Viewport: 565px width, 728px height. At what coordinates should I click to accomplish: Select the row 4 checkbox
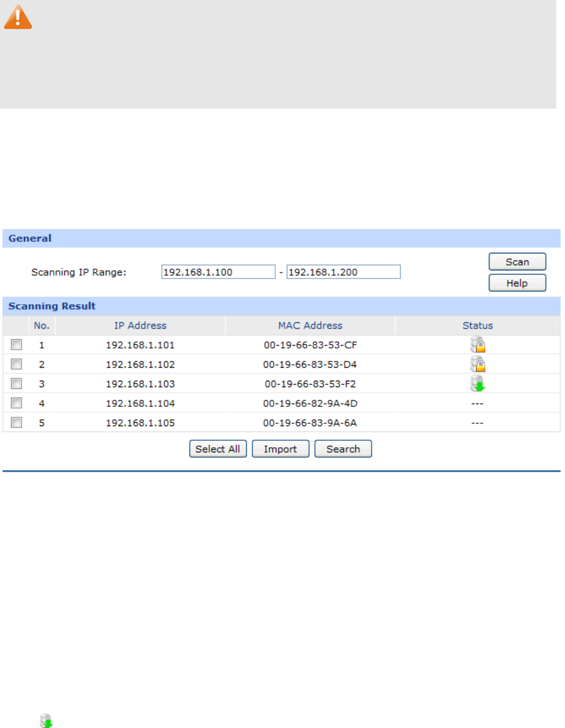16,403
